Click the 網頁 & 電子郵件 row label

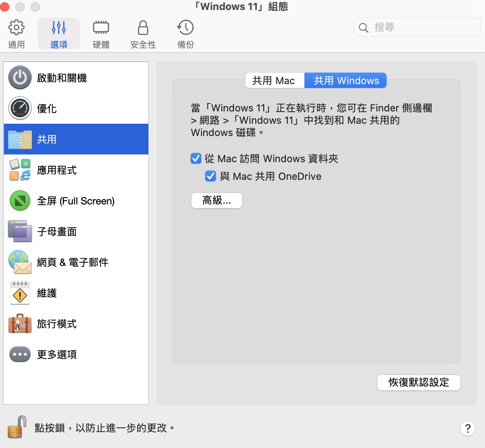click(x=73, y=262)
